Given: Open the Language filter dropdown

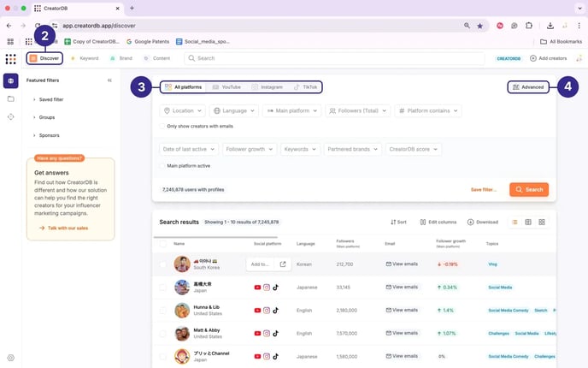Looking at the screenshot, I should (x=234, y=110).
